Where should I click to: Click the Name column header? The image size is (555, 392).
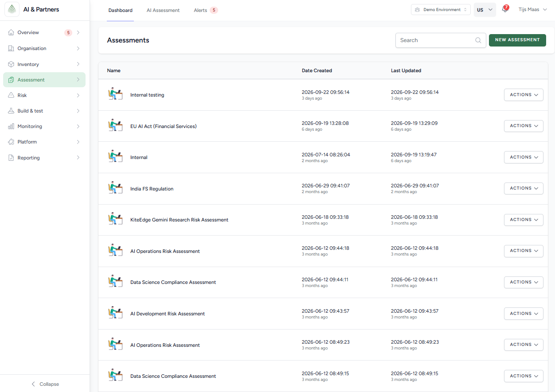(114, 70)
